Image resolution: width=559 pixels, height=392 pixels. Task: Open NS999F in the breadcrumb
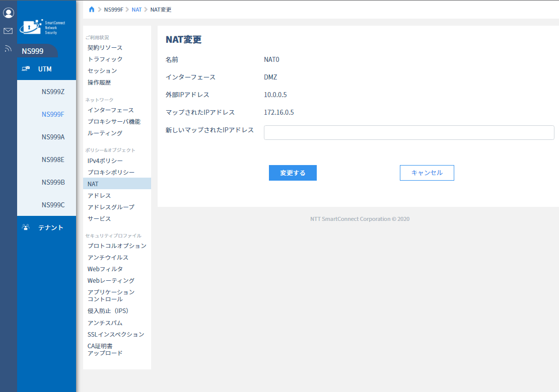tap(113, 10)
